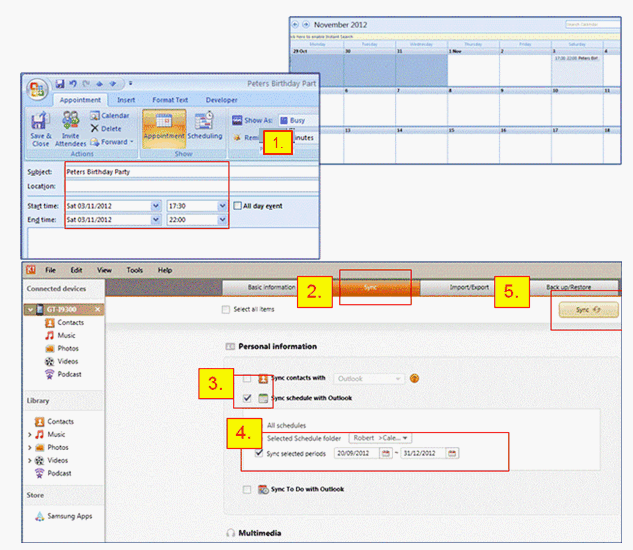
Task: Open Contacts under the GT-I9300 device
Action: [65, 322]
